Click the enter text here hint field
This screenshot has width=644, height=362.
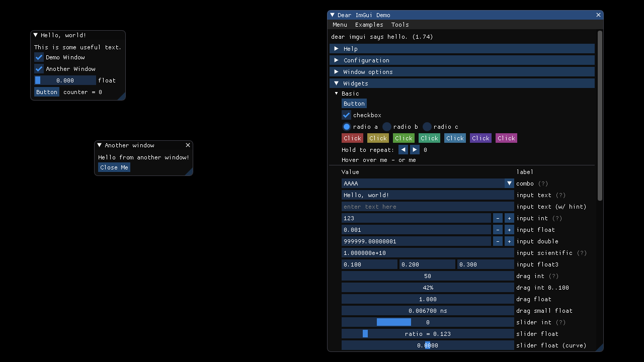pos(428,207)
